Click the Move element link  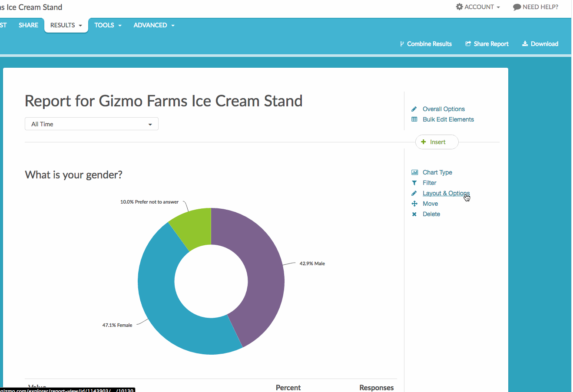pos(431,204)
